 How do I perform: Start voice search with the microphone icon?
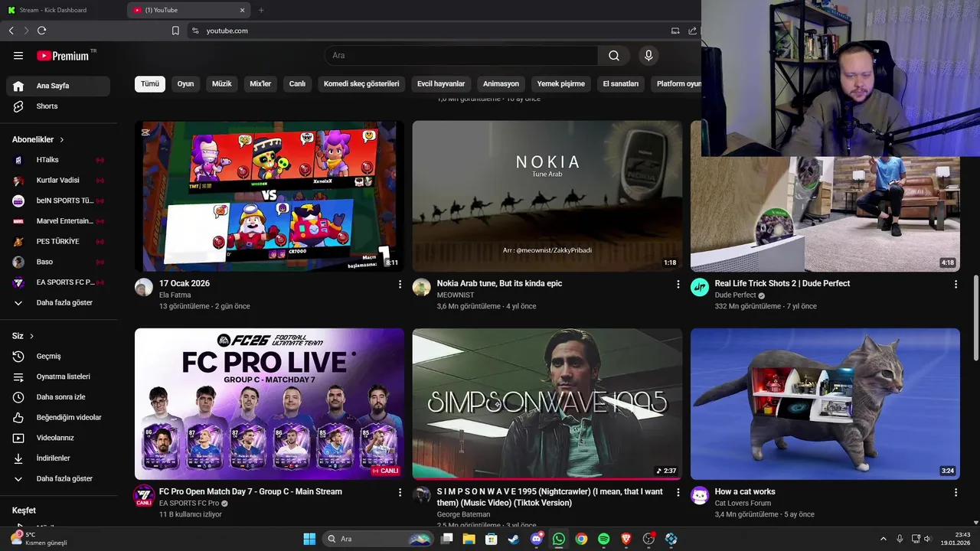(648, 55)
